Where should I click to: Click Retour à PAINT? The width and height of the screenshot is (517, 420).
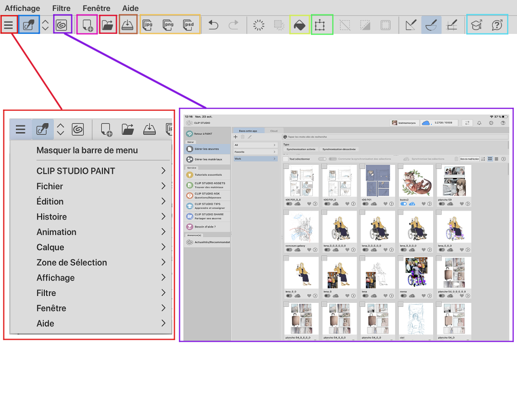[x=207, y=134]
